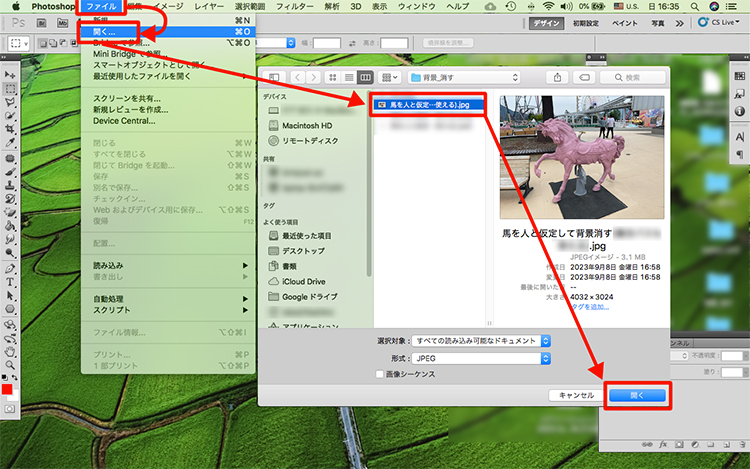Select the Move tool in the toolbox
The width and height of the screenshot is (750, 469).
(10, 75)
